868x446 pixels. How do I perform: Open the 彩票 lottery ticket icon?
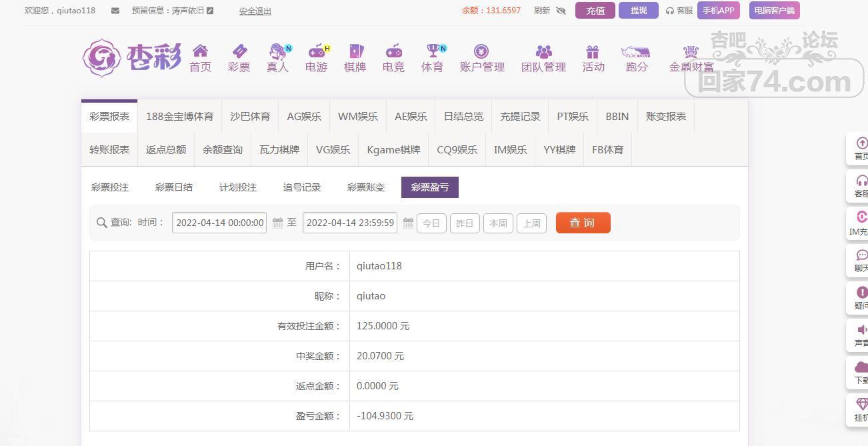click(239, 52)
